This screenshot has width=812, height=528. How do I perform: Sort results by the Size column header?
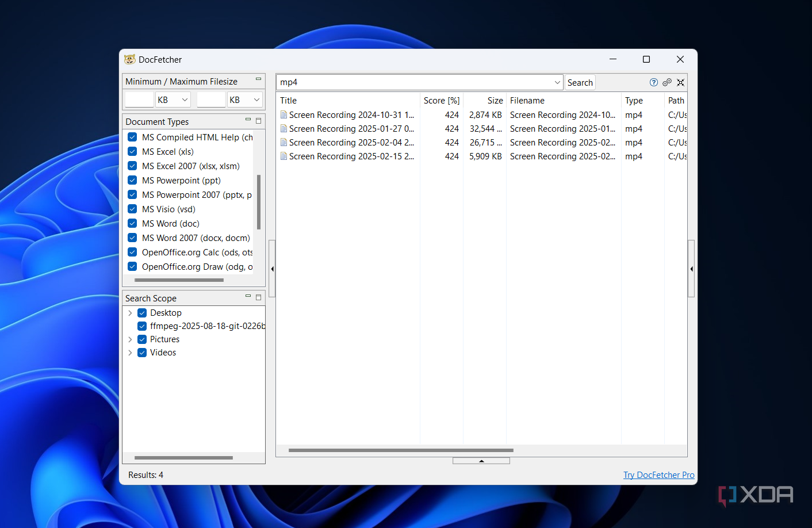495,101
